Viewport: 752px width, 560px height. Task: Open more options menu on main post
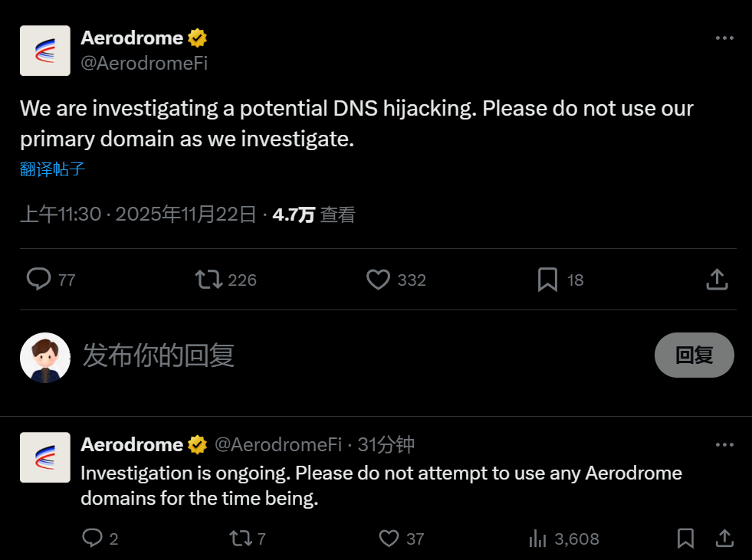click(724, 38)
